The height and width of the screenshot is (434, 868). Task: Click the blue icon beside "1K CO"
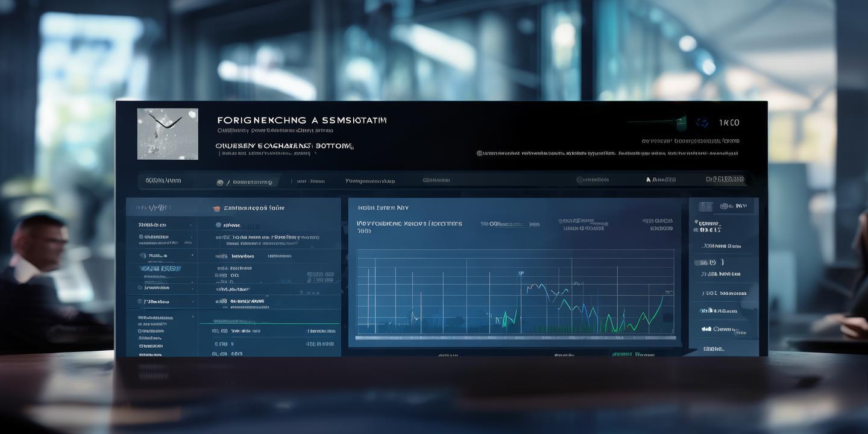pyautogui.click(x=702, y=123)
